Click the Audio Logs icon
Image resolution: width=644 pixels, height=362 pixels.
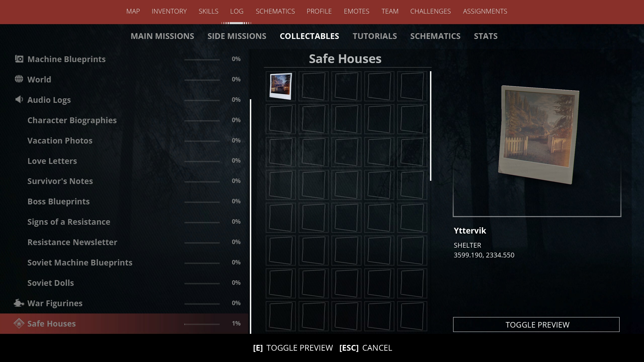click(19, 99)
